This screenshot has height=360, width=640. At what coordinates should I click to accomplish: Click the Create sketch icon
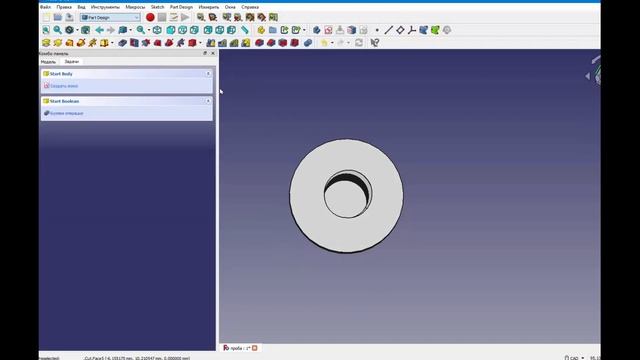328,30
